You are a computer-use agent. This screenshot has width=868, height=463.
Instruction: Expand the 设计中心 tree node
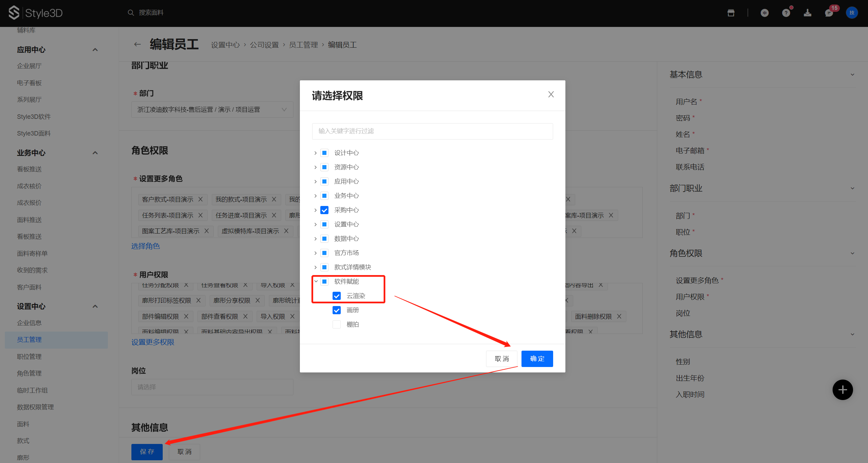point(316,153)
